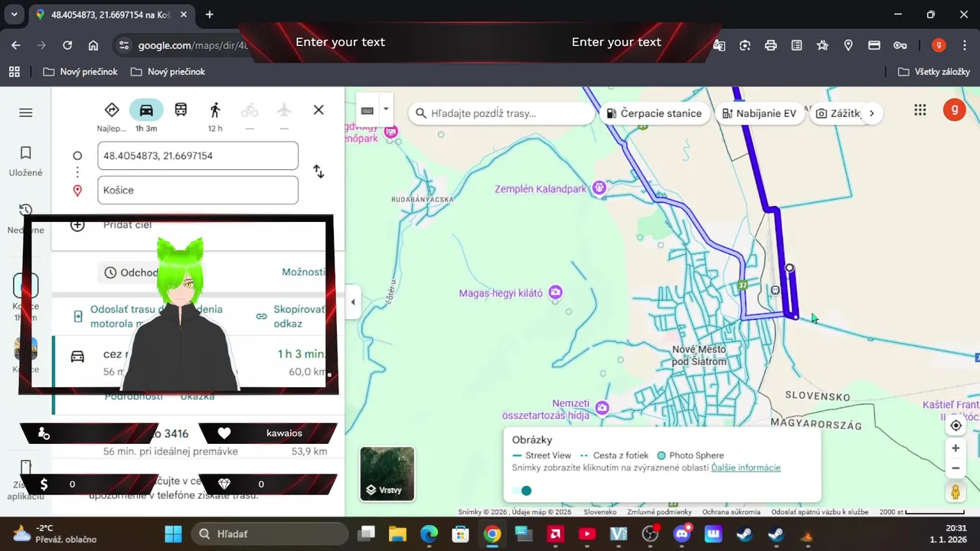Open a new browser tab
980x551 pixels.
coord(209,15)
